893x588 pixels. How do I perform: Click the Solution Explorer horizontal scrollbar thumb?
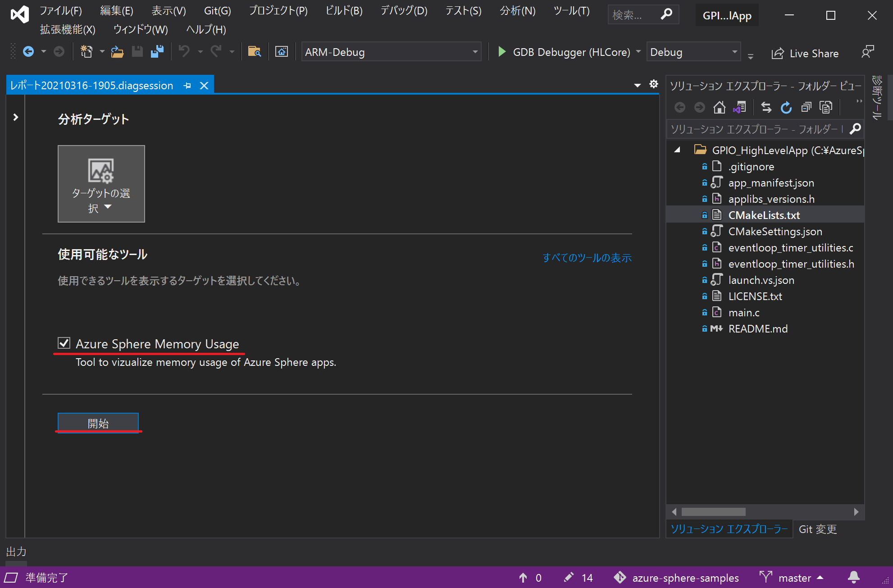coord(713,512)
